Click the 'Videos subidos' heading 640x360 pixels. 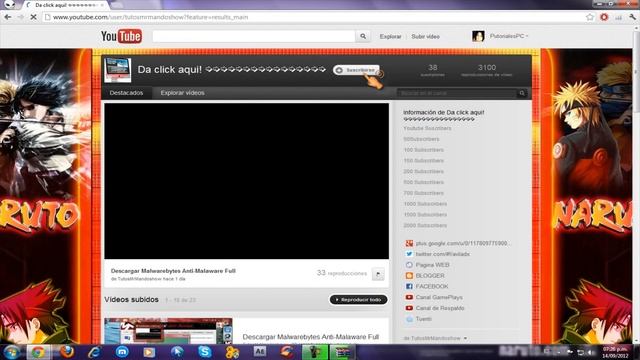pyautogui.click(x=131, y=300)
